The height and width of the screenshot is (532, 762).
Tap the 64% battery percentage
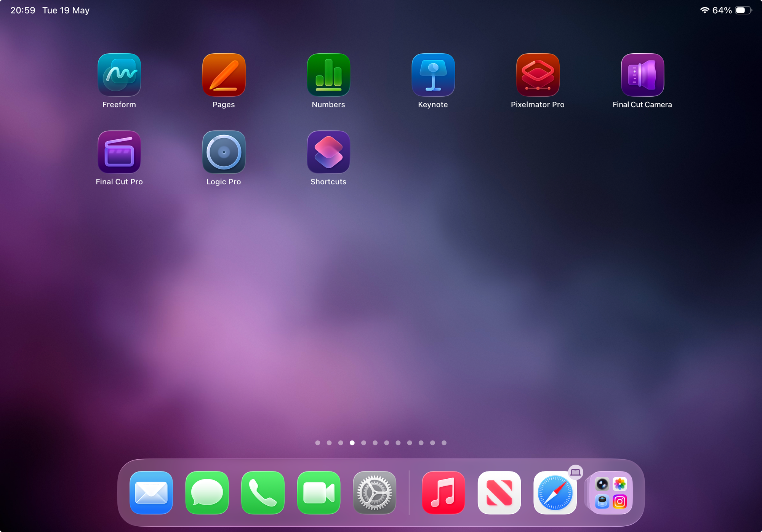pos(722,10)
